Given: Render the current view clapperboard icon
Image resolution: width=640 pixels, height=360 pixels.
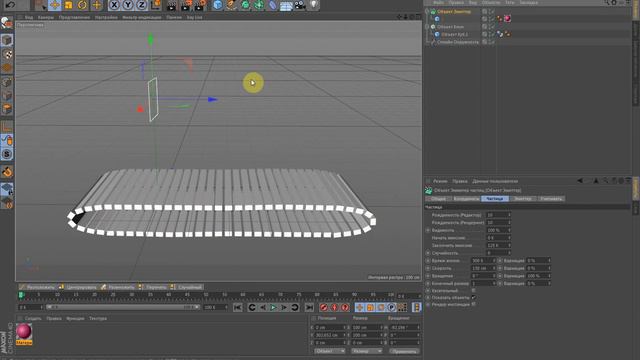Looking at the screenshot, I should [x=172, y=5].
